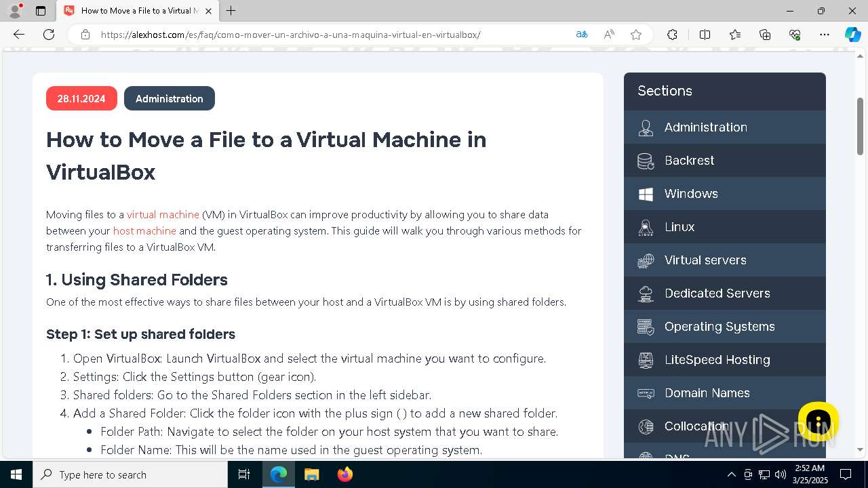The width and height of the screenshot is (868, 488).
Task: Open the Tab actions menu icon
Action: (x=41, y=11)
